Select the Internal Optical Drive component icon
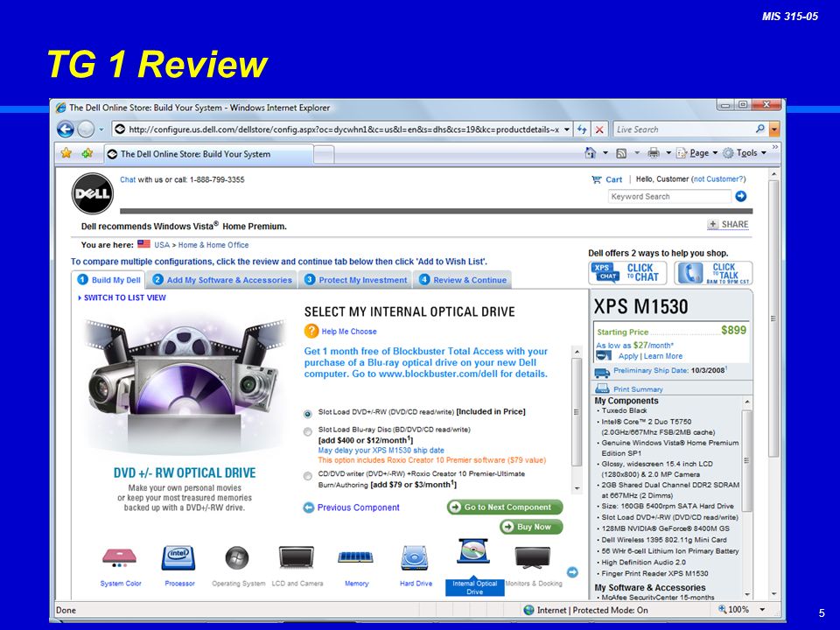This screenshot has height=630, width=840. point(473,552)
